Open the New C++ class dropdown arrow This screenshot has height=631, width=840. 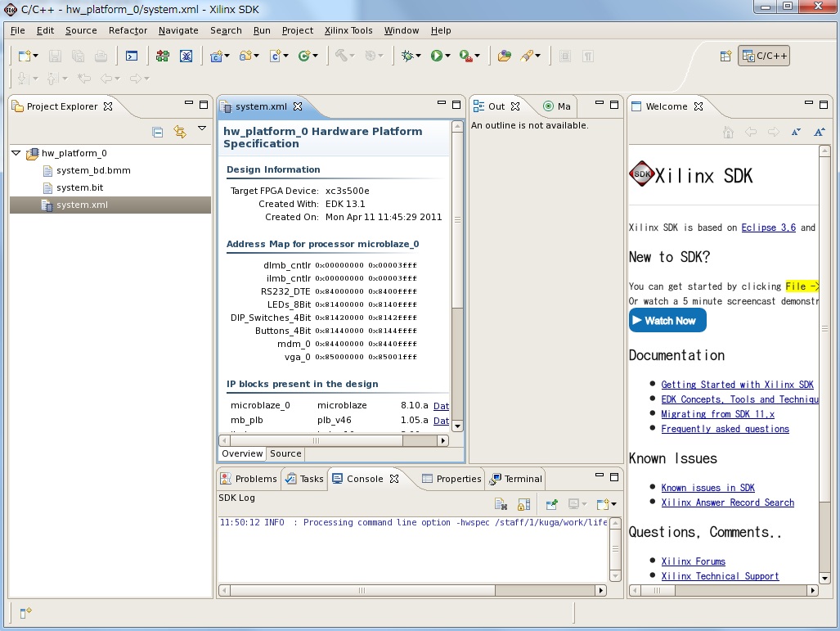click(x=316, y=56)
